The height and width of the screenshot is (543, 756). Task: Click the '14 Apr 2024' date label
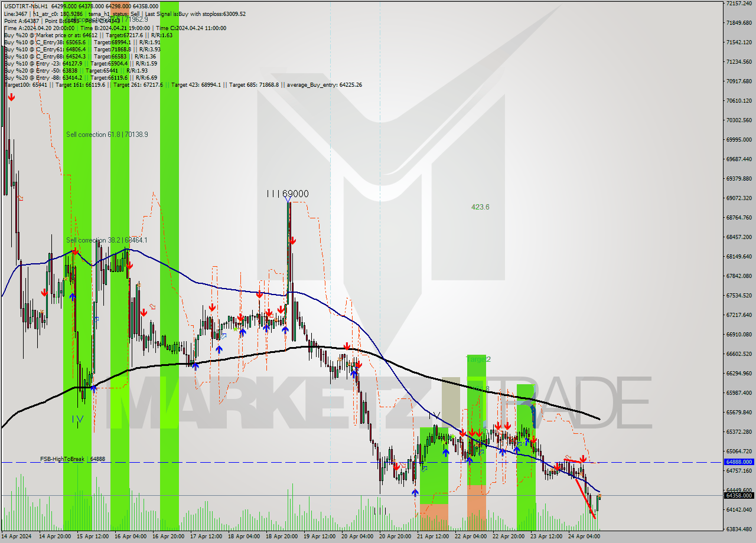pyautogui.click(x=16, y=537)
